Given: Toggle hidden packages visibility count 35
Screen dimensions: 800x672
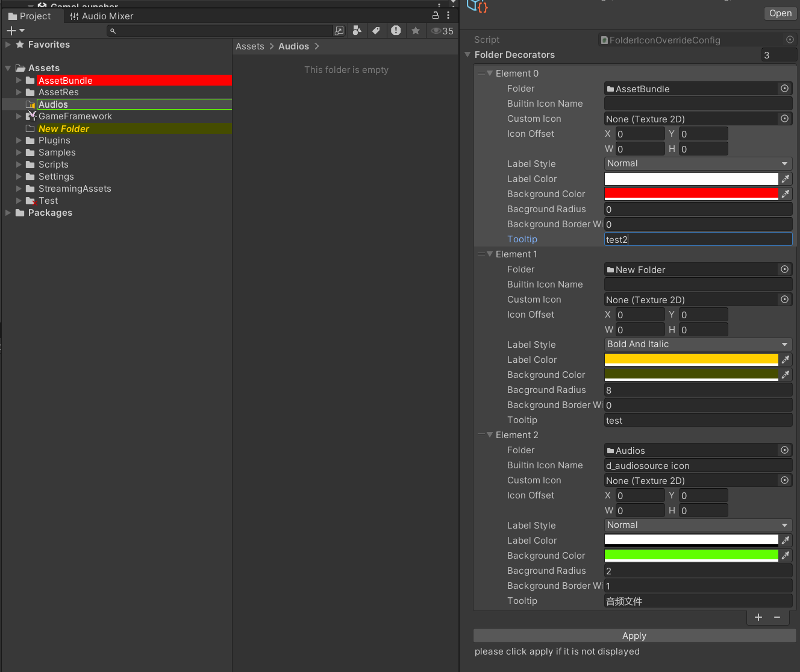Looking at the screenshot, I should pyautogui.click(x=442, y=31).
